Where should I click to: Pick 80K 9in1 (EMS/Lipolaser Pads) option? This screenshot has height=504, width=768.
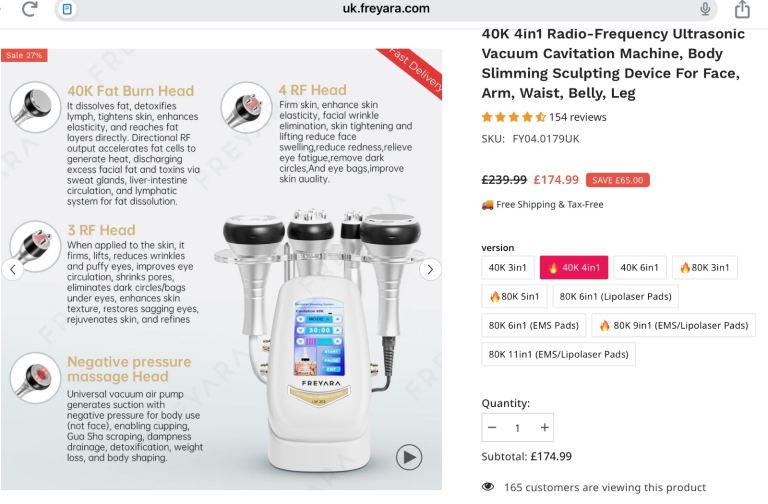[x=674, y=325]
